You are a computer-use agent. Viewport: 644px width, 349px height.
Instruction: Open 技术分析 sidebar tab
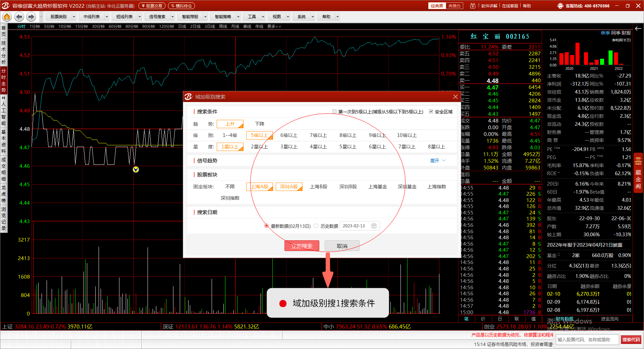pos(4,52)
